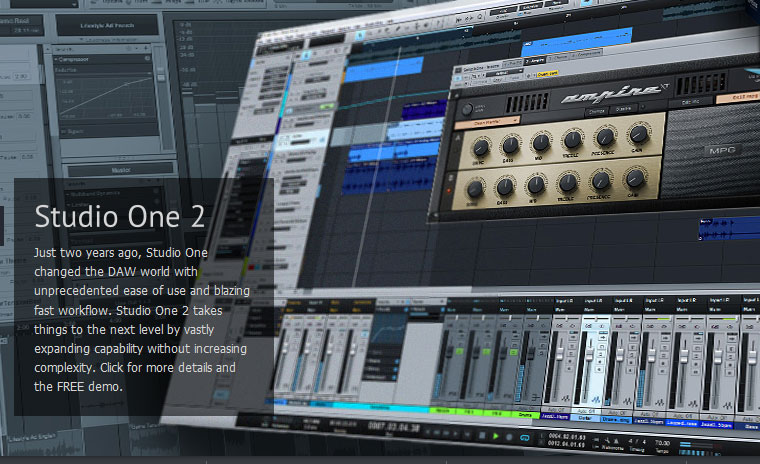Click the Record button in the transport bar
760x464 pixels.
(509, 436)
